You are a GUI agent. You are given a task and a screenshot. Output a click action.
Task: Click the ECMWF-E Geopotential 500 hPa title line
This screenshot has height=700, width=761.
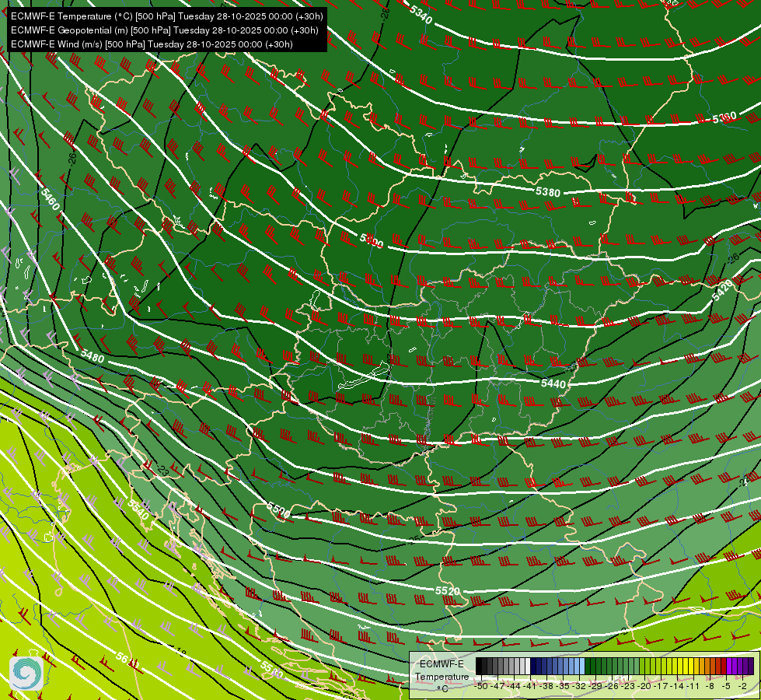165,30
